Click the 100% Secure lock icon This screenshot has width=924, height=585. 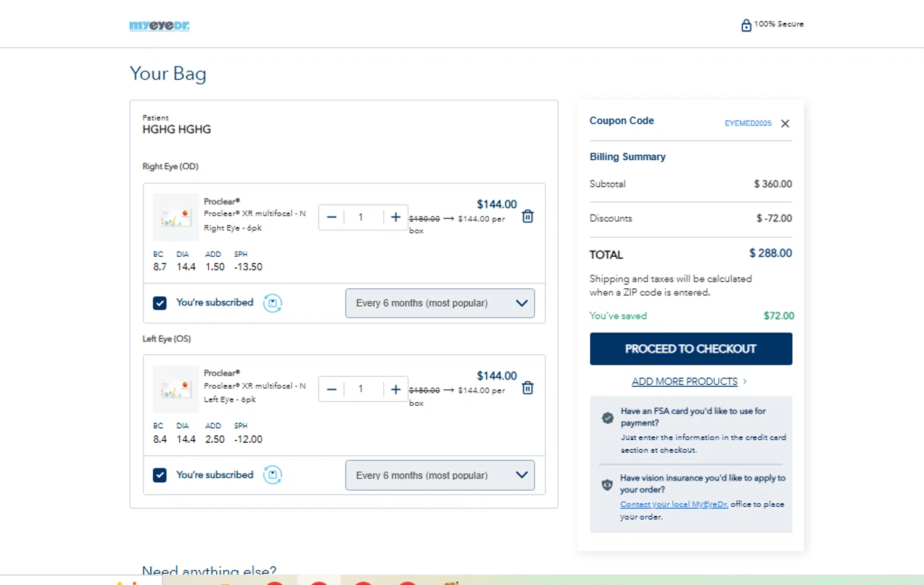746,25
